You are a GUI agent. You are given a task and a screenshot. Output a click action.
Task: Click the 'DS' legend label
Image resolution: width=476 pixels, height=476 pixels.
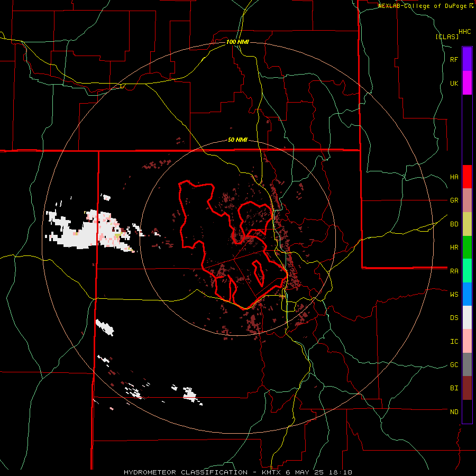(454, 318)
